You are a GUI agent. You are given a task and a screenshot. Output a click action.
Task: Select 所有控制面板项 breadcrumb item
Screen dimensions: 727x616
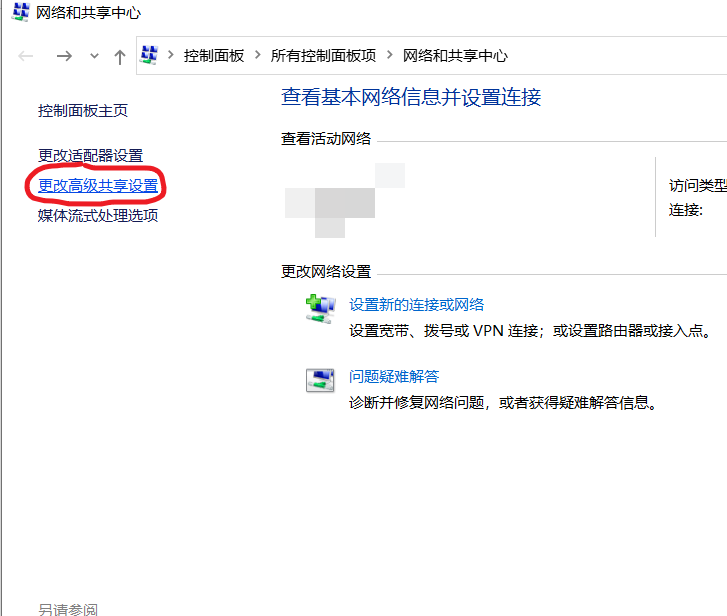coord(323,56)
